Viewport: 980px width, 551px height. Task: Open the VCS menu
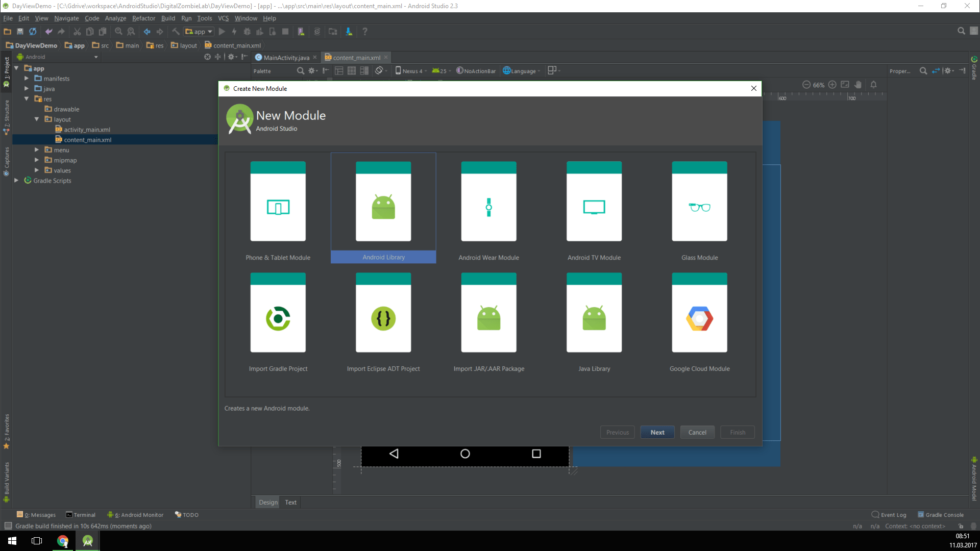point(223,18)
